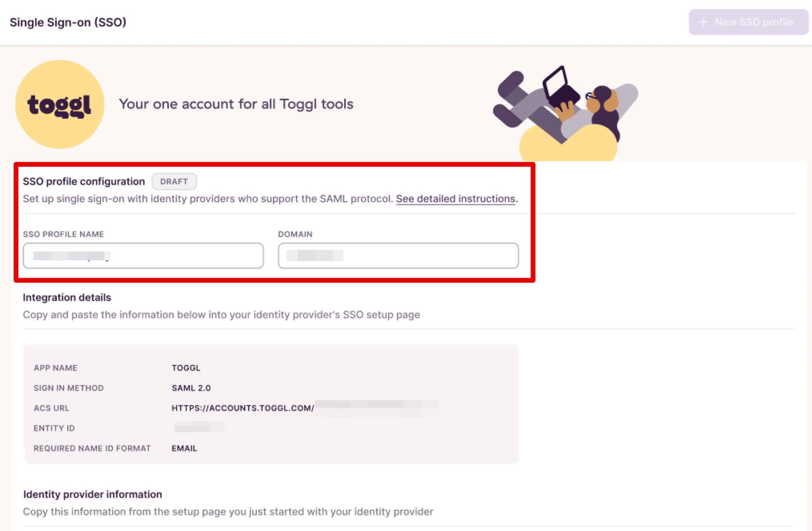Click the illustration of person with laptop

click(566, 112)
